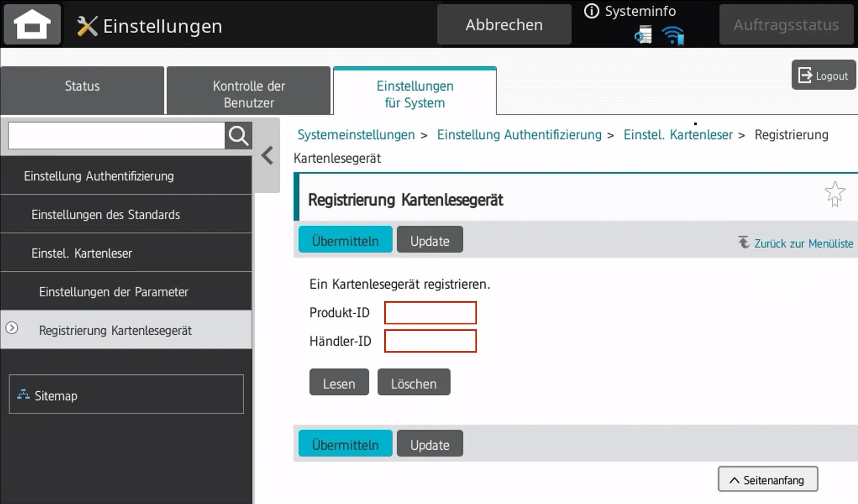Click the printer network status icon

tap(643, 36)
